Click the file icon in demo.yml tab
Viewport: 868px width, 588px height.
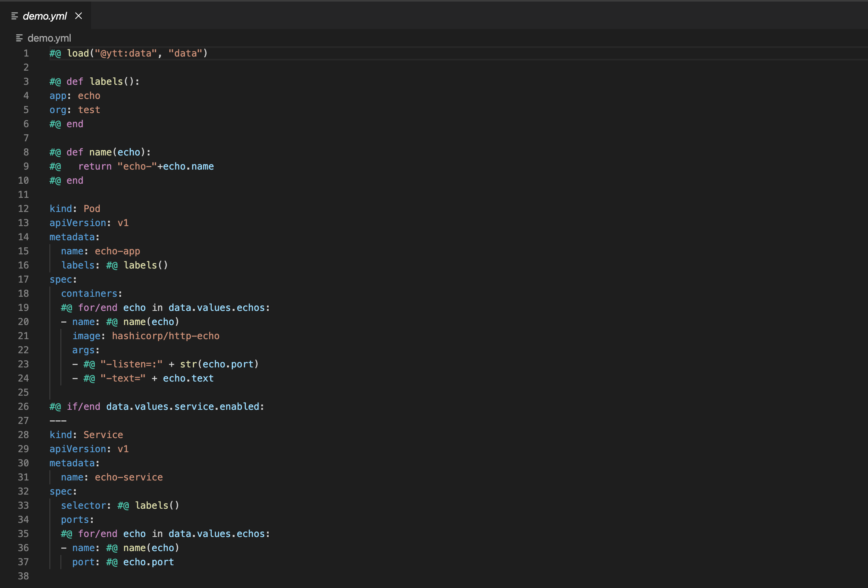15,16
